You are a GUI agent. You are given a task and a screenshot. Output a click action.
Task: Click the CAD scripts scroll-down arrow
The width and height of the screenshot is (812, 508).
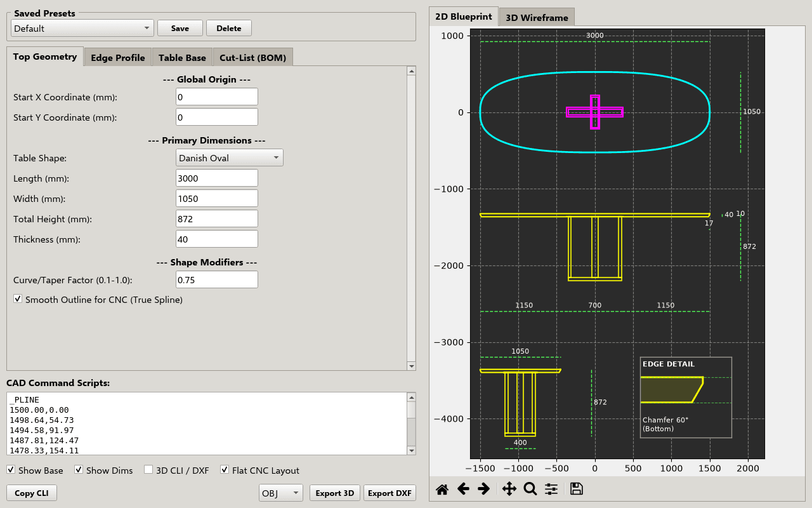click(412, 450)
